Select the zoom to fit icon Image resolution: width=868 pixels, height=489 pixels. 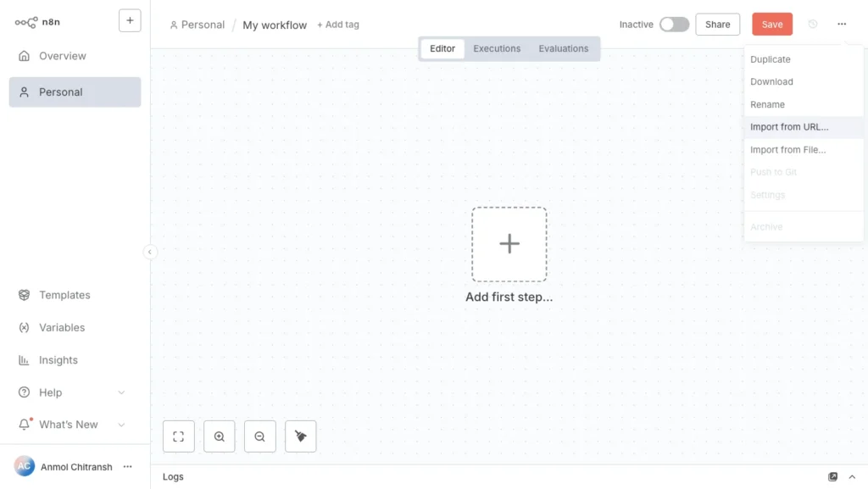[x=178, y=436]
